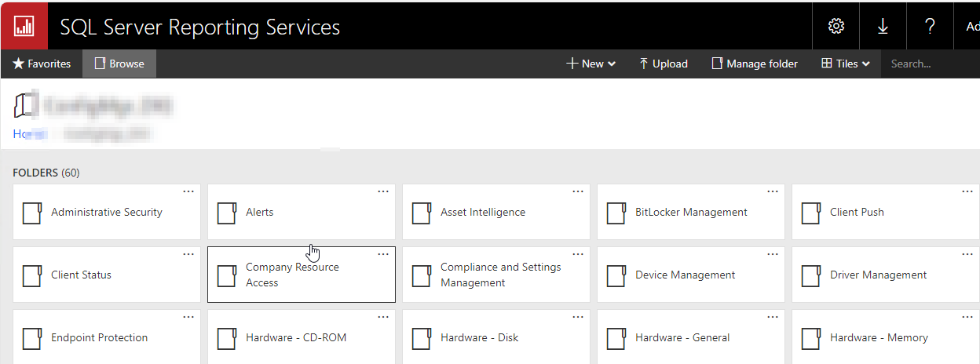
Task: Open ellipsis menu on Hardware - CD-ROM tile
Action: pyautogui.click(x=383, y=317)
